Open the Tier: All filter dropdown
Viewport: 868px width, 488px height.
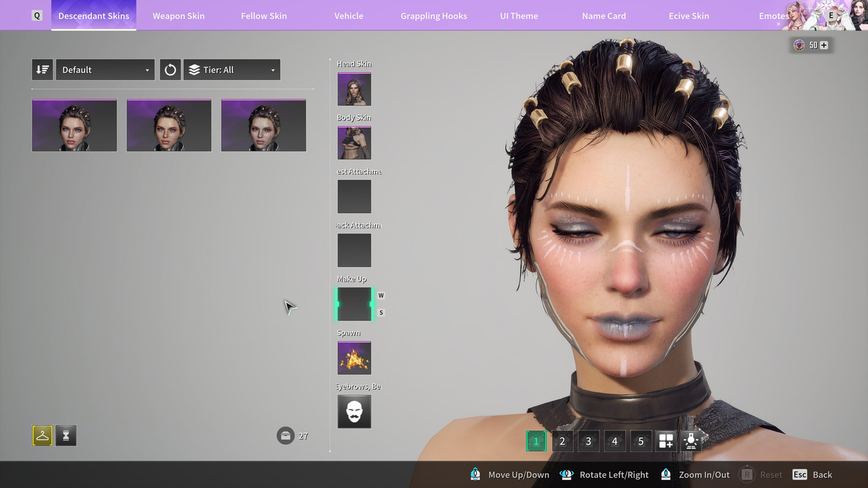(x=232, y=70)
